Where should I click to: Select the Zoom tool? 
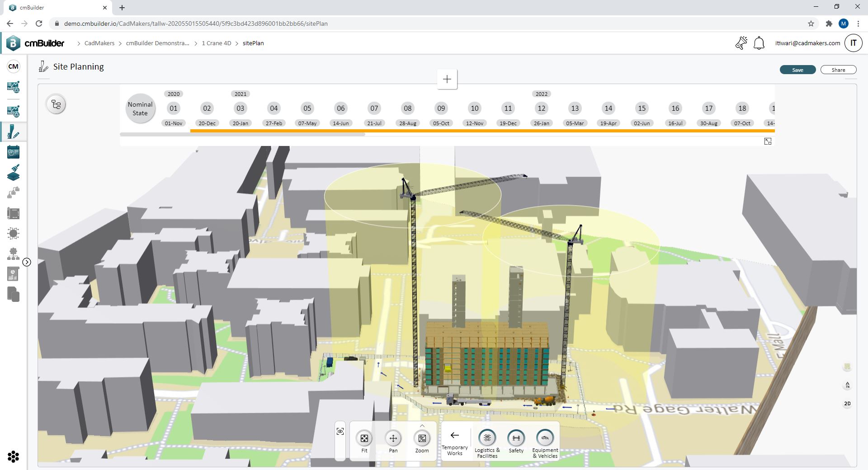422,438
